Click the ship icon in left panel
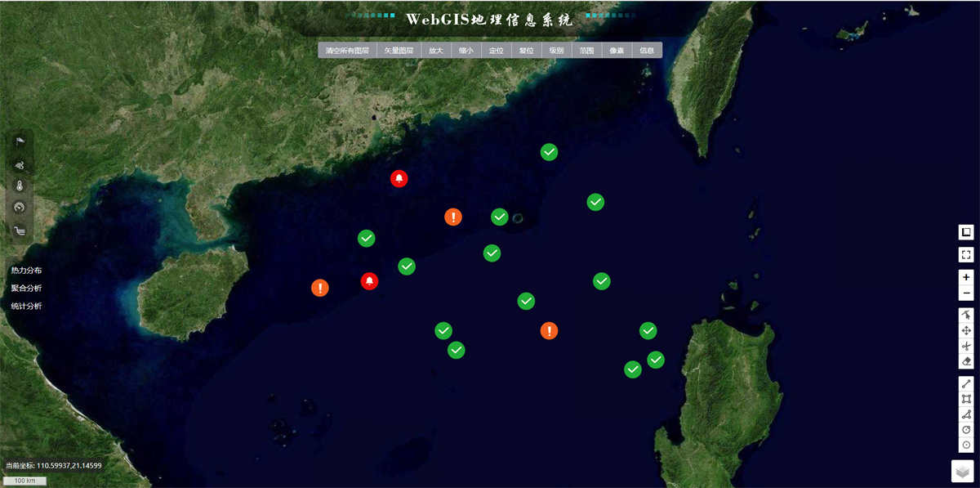This screenshot has width=980, height=488. tap(20, 231)
